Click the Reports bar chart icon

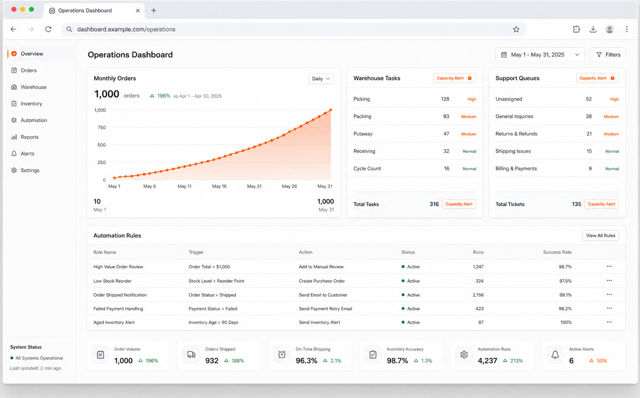click(14, 137)
